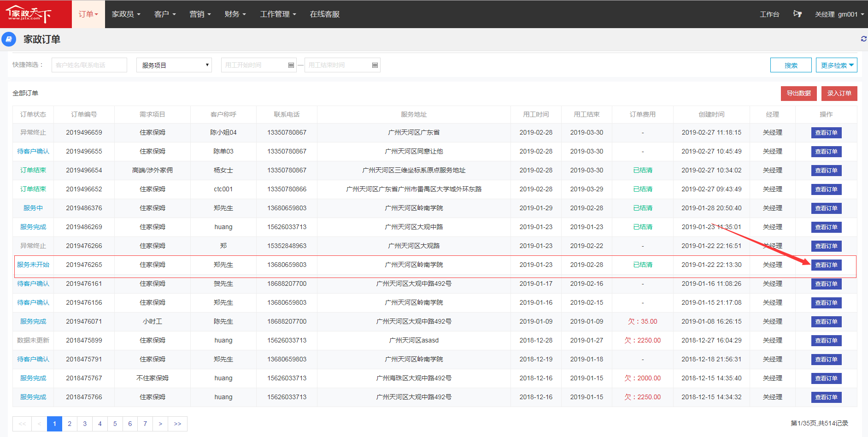Click 服务中 status of order 2019486376

[33, 208]
